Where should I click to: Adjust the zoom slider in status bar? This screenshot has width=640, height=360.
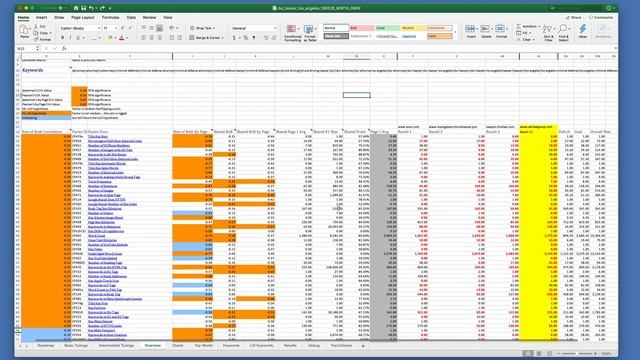576,353
